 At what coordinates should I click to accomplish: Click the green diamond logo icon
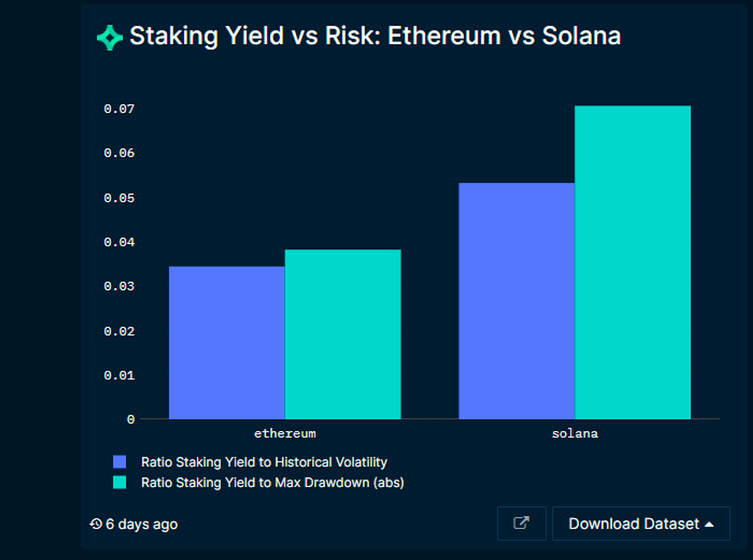110,38
